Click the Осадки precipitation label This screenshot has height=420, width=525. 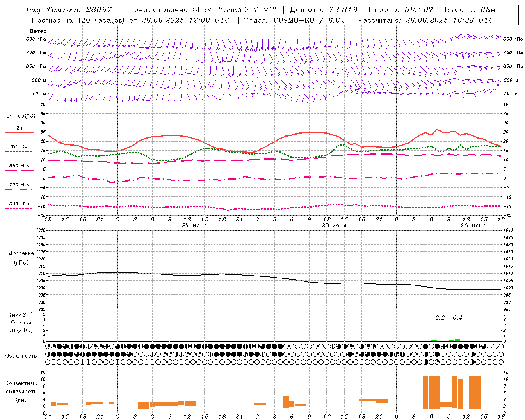[x=21, y=322]
